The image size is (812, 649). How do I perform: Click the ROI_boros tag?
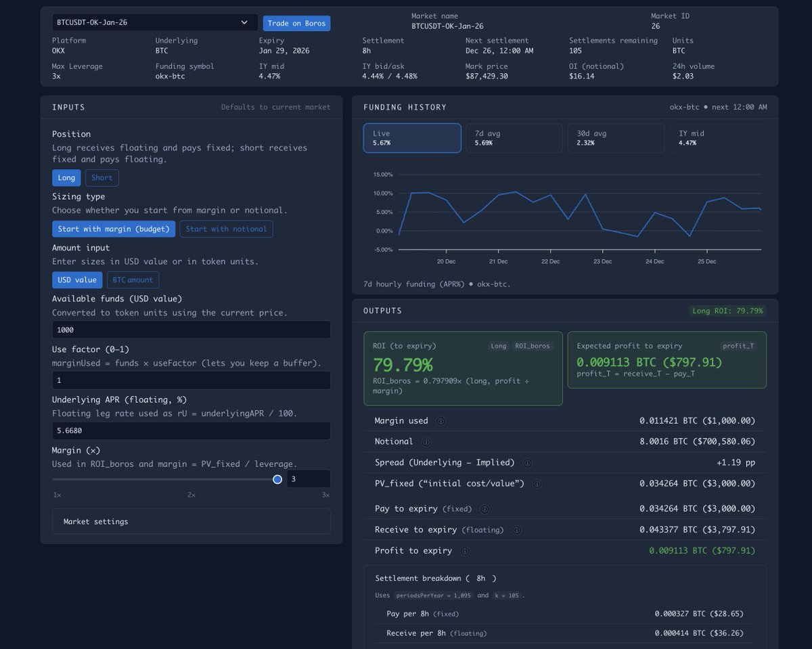(x=533, y=346)
